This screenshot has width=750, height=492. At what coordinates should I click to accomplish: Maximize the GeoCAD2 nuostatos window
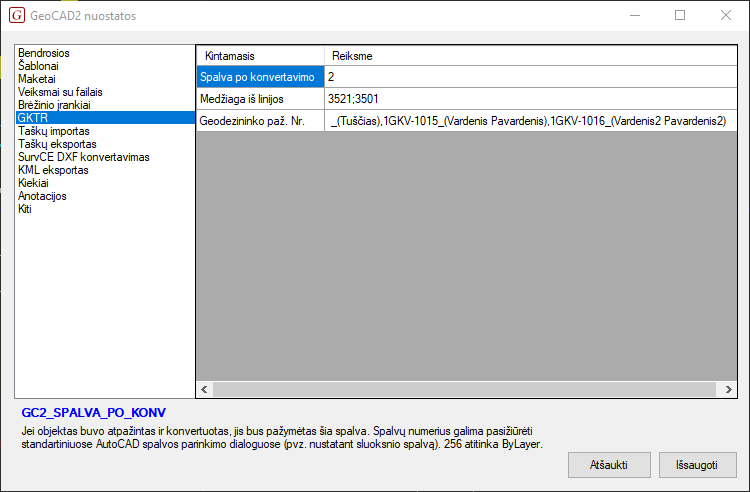tap(680, 15)
